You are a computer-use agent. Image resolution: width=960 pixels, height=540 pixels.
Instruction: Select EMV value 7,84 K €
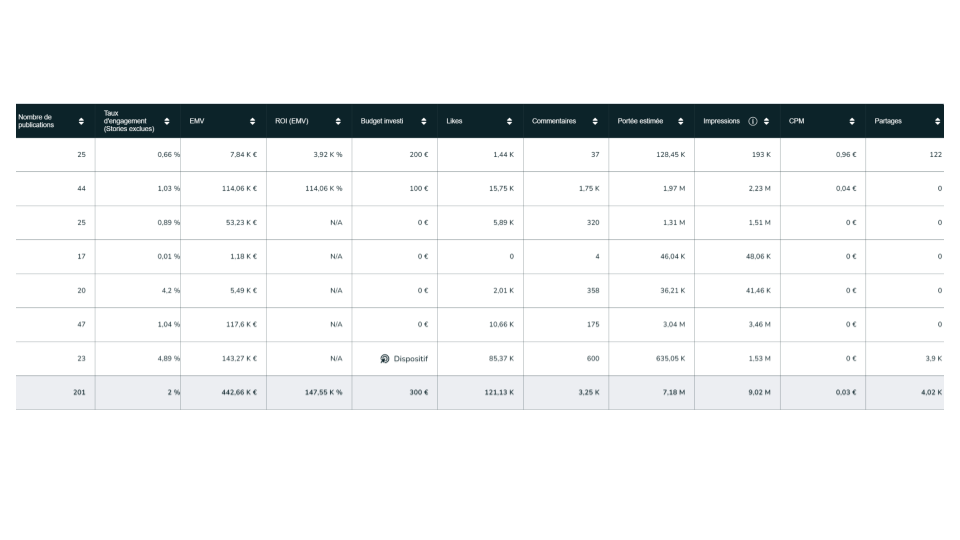click(244, 155)
